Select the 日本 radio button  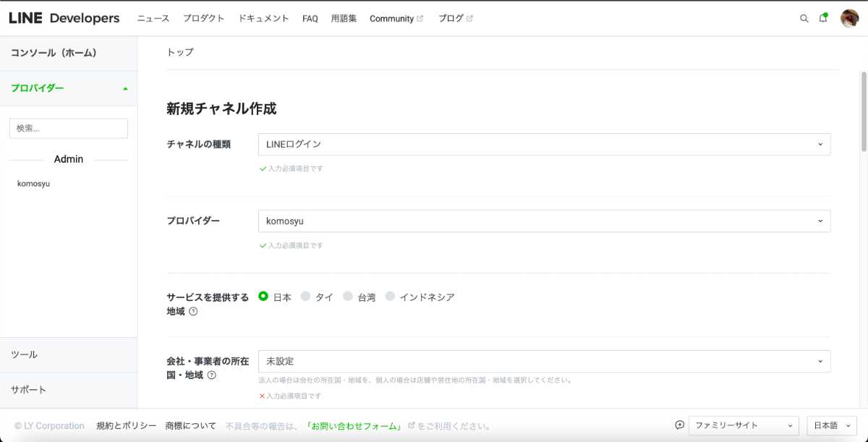tap(263, 297)
